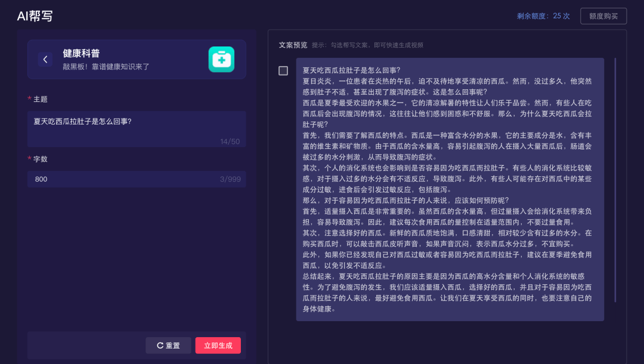
Task: Click the 文案预览 label
Action: pos(293,45)
